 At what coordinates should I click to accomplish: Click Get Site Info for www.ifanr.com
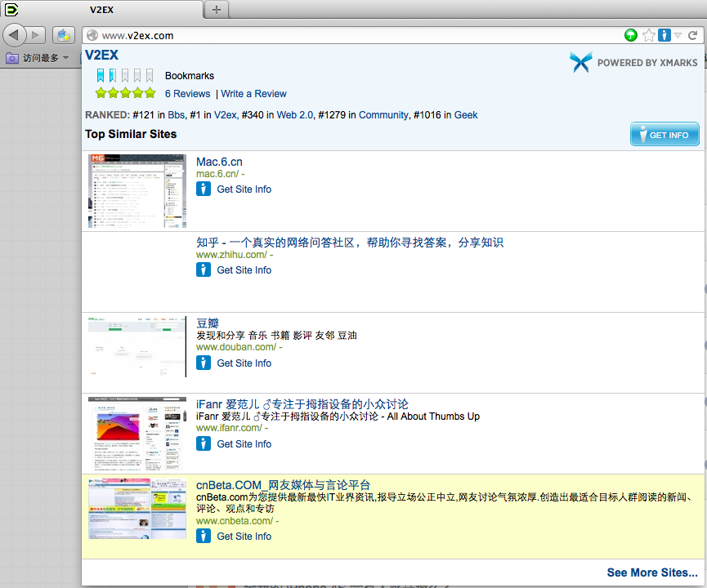point(244,443)
